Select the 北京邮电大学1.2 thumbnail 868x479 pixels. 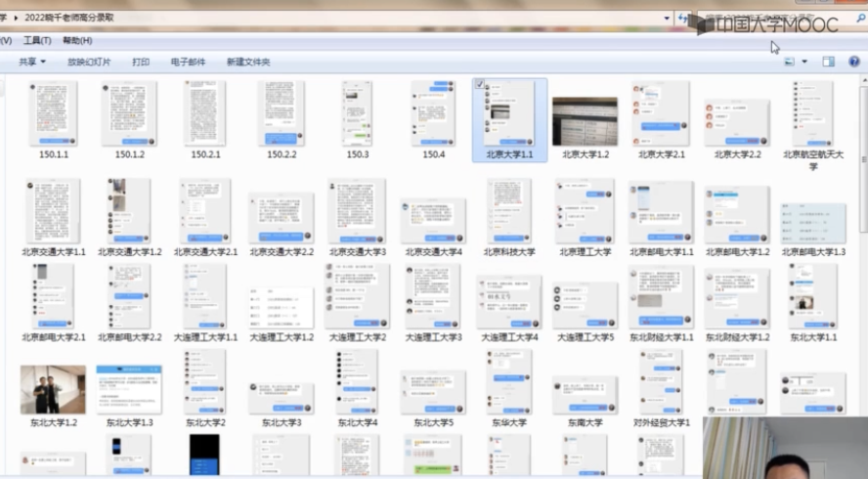click(737, 215)
